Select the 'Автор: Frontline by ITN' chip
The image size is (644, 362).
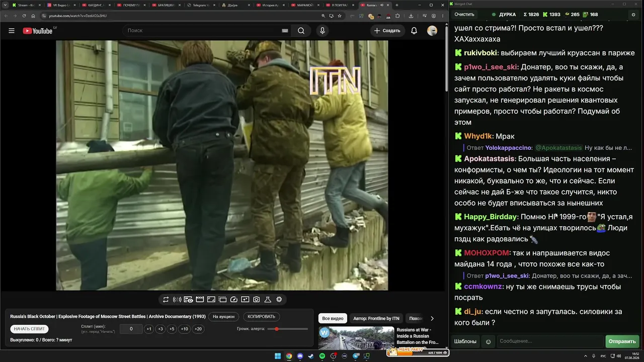click(376, 318)
